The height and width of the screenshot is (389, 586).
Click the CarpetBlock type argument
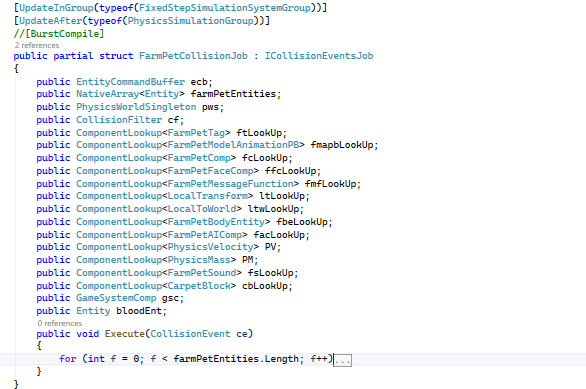coord(199,286)
